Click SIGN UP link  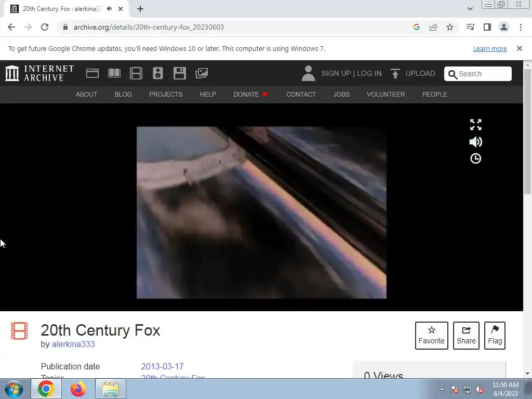coord(336,73)
